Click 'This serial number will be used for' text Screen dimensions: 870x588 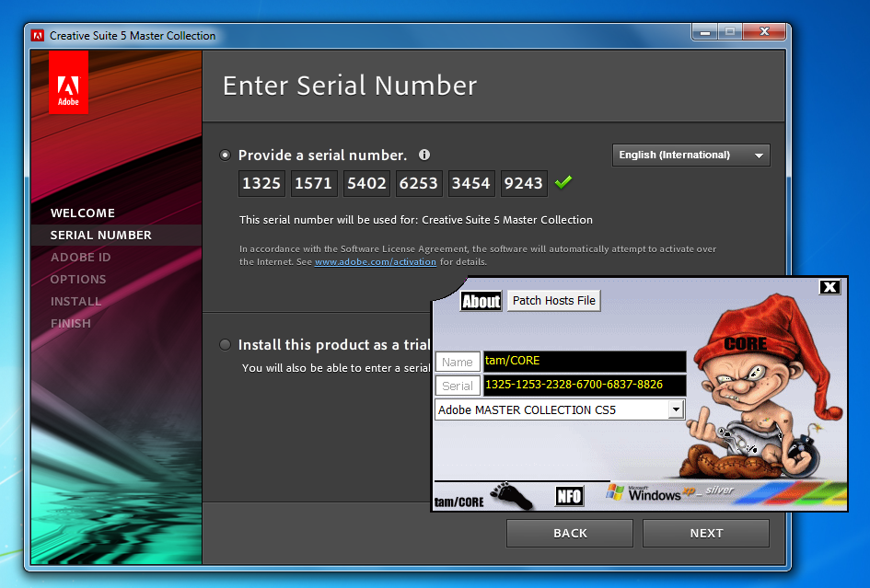coord(328,220)
